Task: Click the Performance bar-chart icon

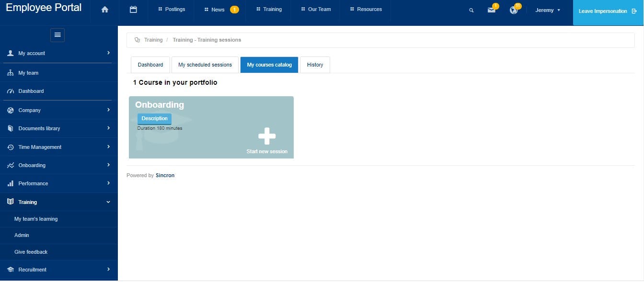Action: 11,183
